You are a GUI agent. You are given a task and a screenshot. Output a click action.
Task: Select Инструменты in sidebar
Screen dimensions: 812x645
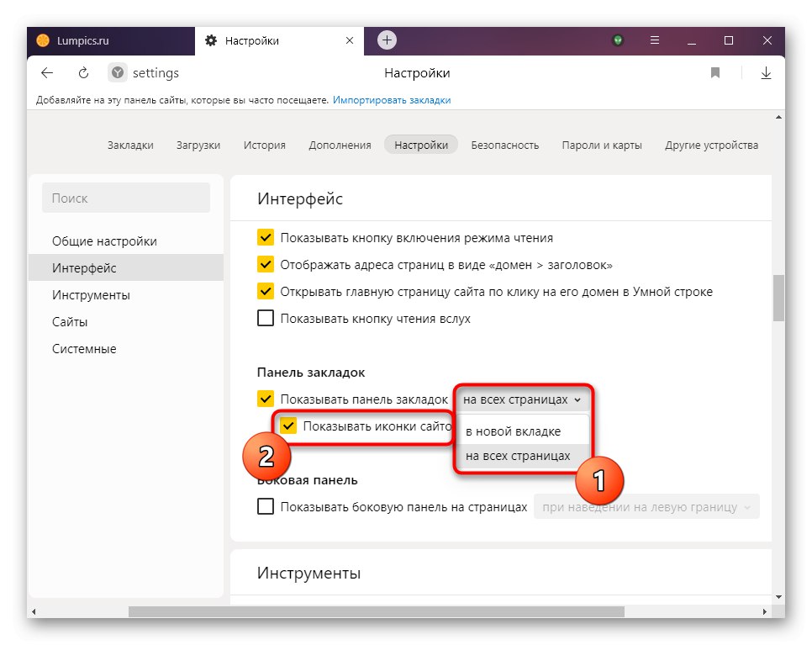click(x=126, y=295)
